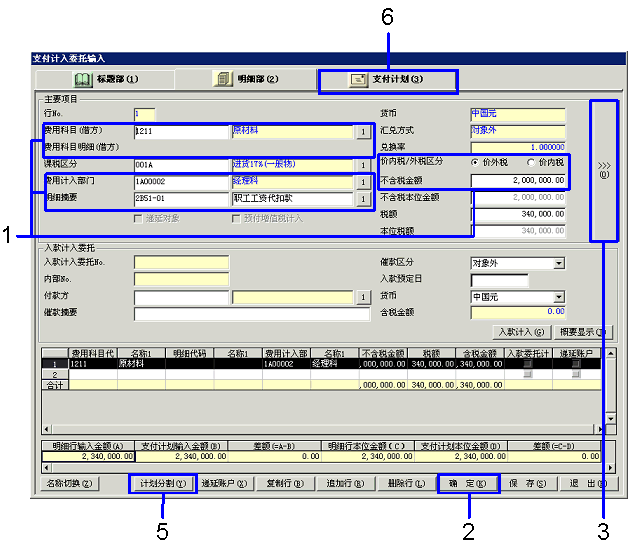628x547 pixels.
Task: Click the 入款预定日 date field
Action: pos(499,280)
